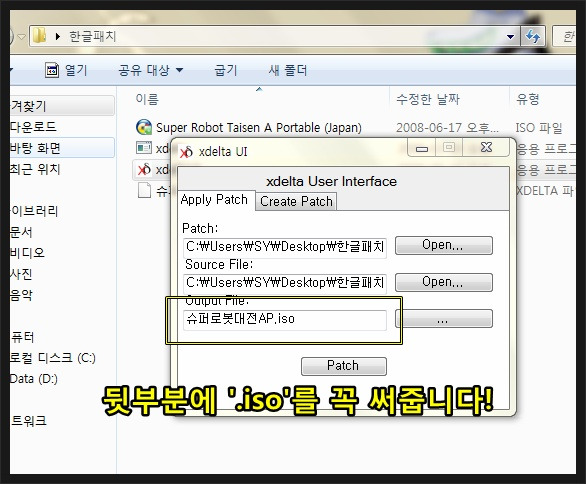Select the xdelta application icon with red X
This screenshot has height=484, width=586.
pos(144,170)
